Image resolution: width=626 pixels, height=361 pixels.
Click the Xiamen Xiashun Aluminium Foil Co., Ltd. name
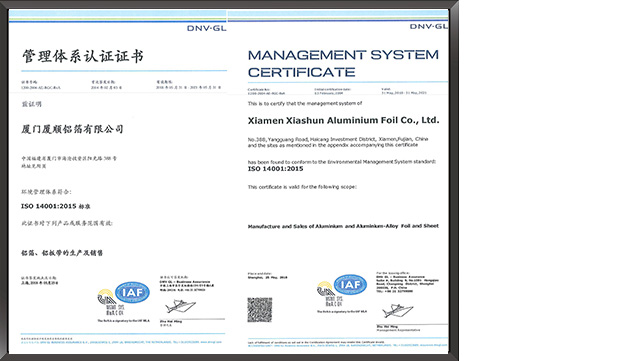click(343, 120)
